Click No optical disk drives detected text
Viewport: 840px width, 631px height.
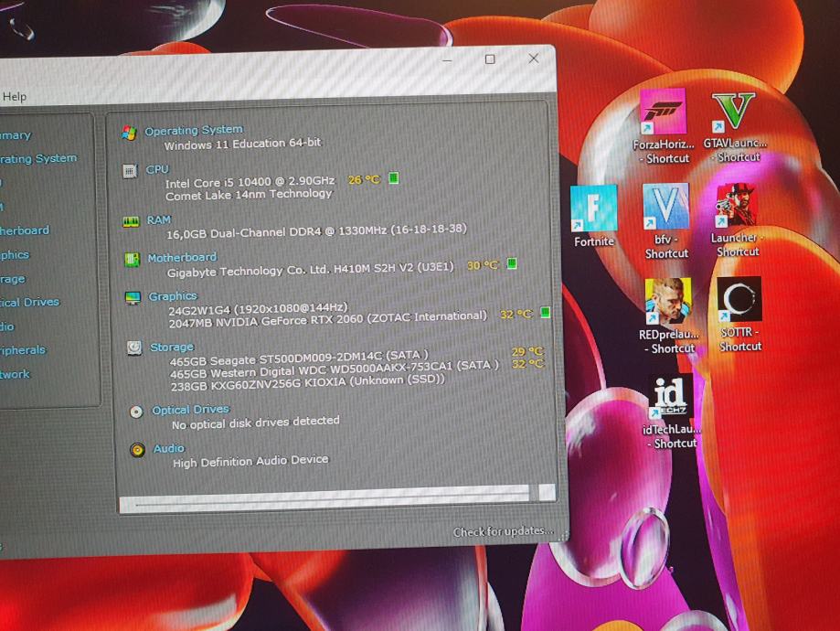pos(256,422)
